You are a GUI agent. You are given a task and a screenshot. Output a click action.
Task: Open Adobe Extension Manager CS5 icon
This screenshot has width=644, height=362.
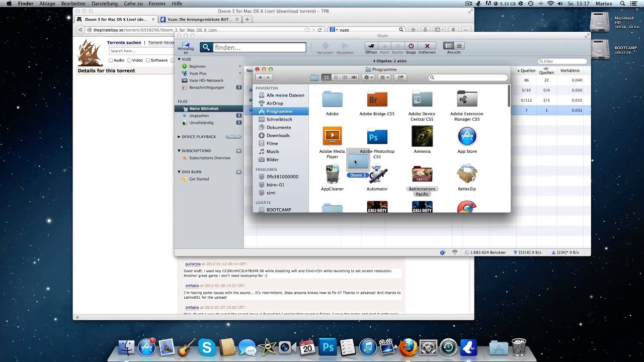click(x=467, y=99)
